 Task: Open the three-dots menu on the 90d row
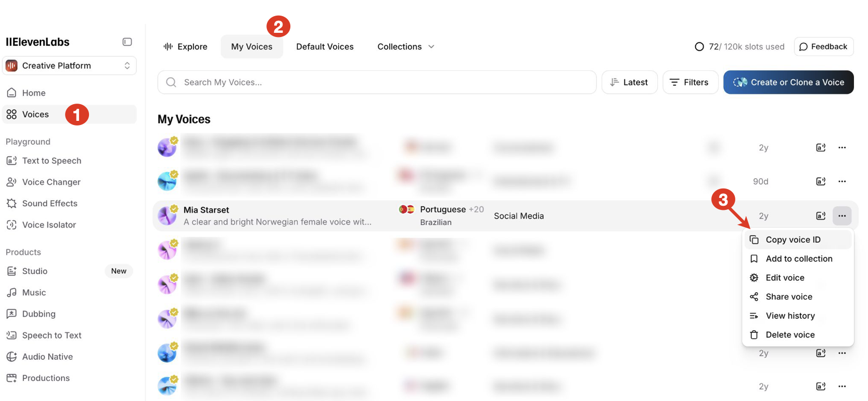(x=842, y=181)
